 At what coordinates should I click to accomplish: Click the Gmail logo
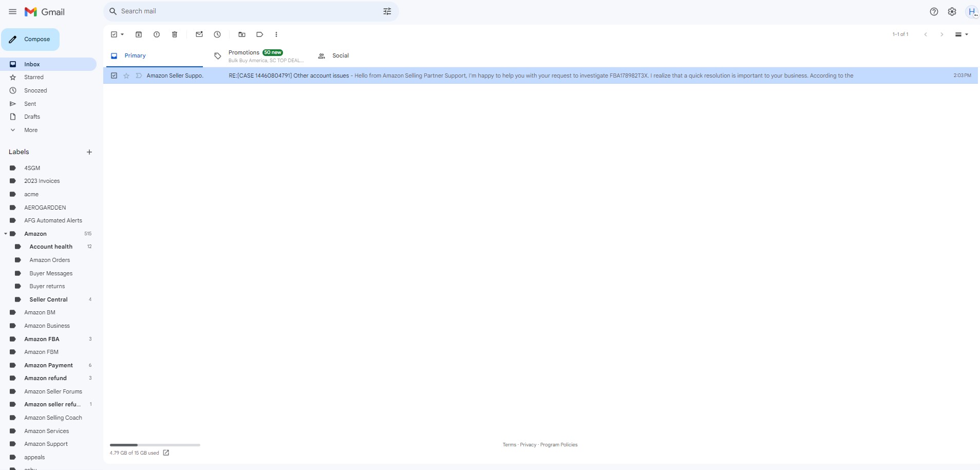click(x=45, y=11)
